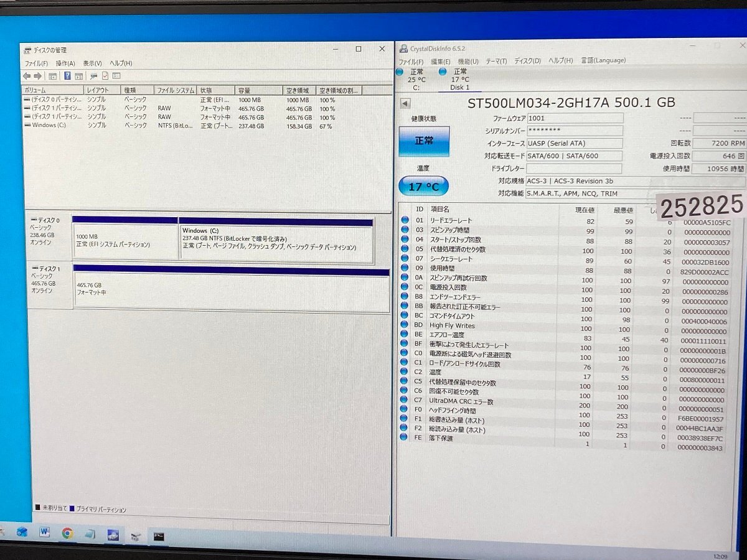Click the Forward arrow in Disk Management toolbar
Viewport: 747px width, 560px height.
[37, 76]
